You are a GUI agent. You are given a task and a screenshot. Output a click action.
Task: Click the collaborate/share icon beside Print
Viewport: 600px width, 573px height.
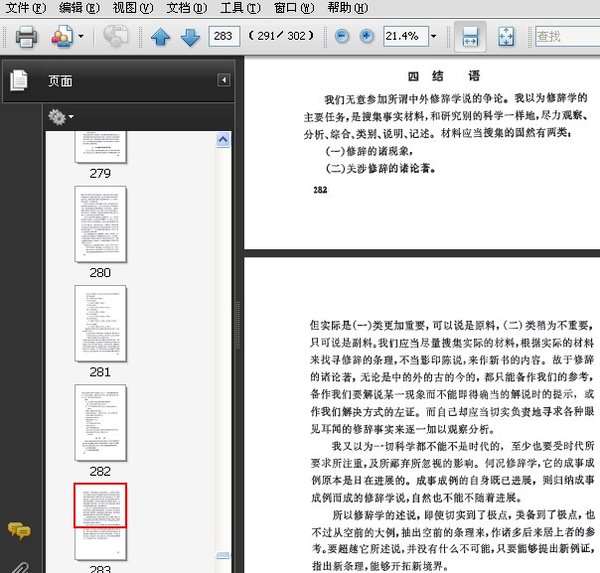click(62, 37)
